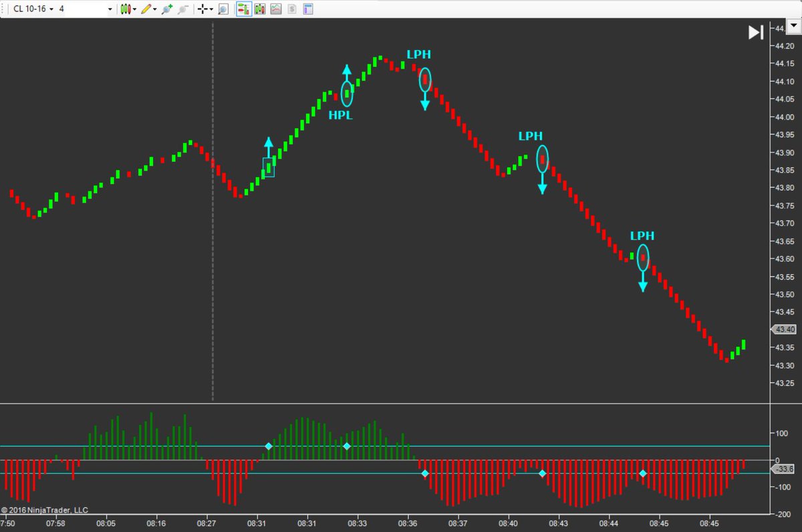This screenshot has width=802, height=532.
Task: Expand the CL 10-16 instrument dropdown
Action: tap(51, 10)
